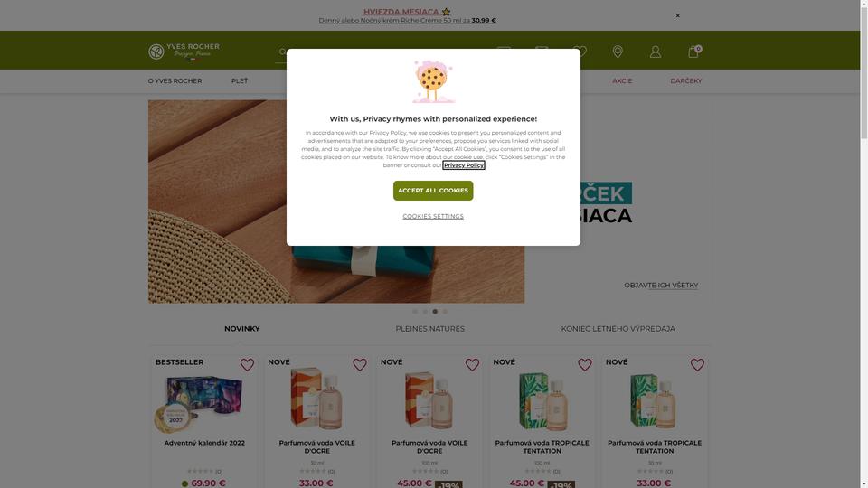The height and width of the screenshot is (488, 868).
Task: Open the DARČEKY menu item
Action: point(686,80)
